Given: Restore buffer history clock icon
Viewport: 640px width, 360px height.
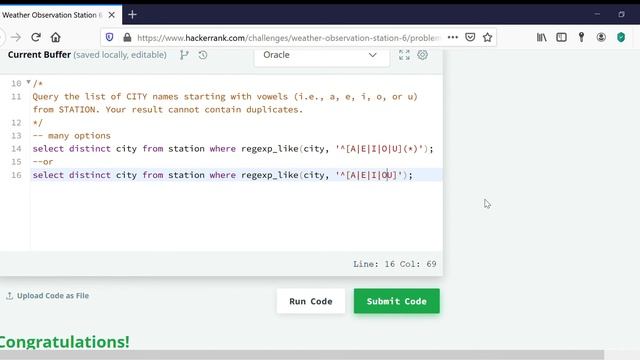Looking at the screenshot, I should point(203,55).
